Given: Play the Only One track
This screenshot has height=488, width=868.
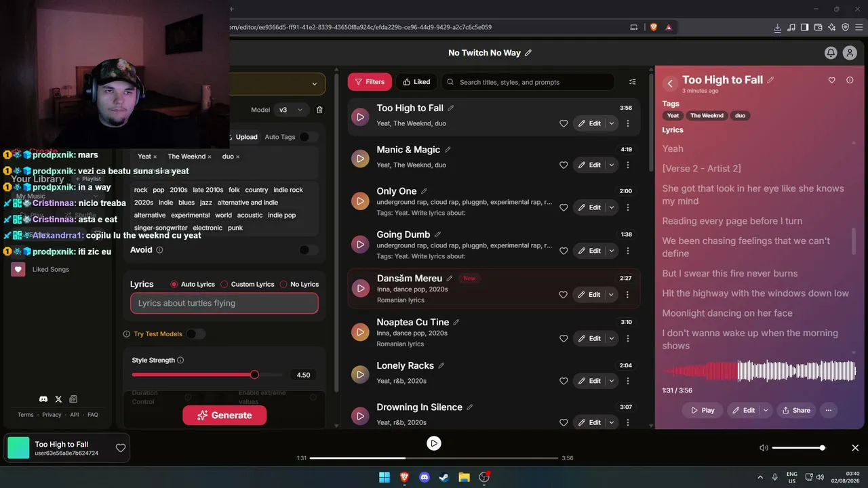Looking at the screenshot, I should pyautogui.click(x=360, y=201).
